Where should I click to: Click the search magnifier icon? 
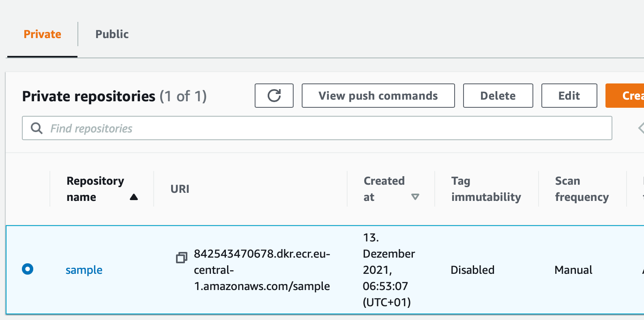click(x=37, y=128)
